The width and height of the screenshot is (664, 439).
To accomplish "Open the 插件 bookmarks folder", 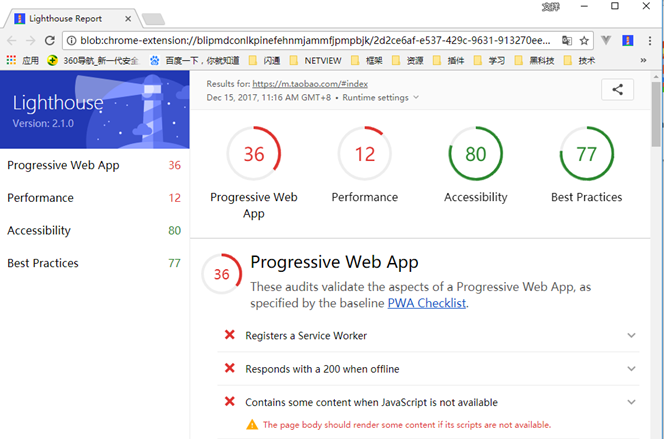I will [449, 61].
